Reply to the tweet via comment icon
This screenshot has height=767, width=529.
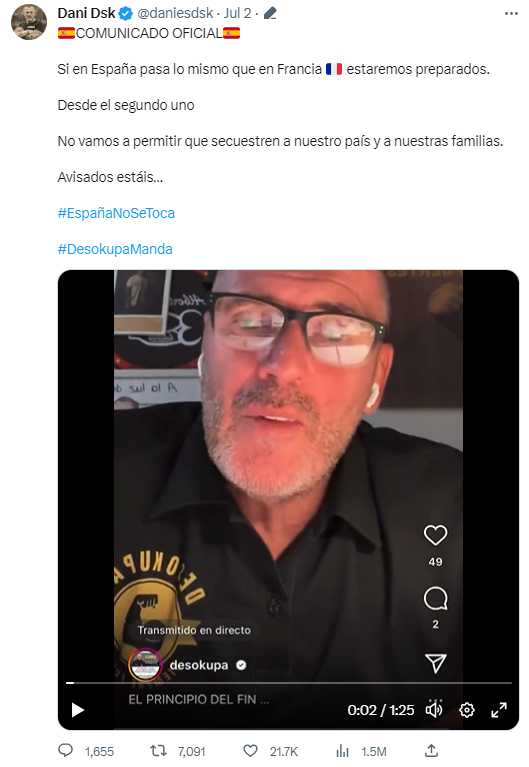coord(65,750)
